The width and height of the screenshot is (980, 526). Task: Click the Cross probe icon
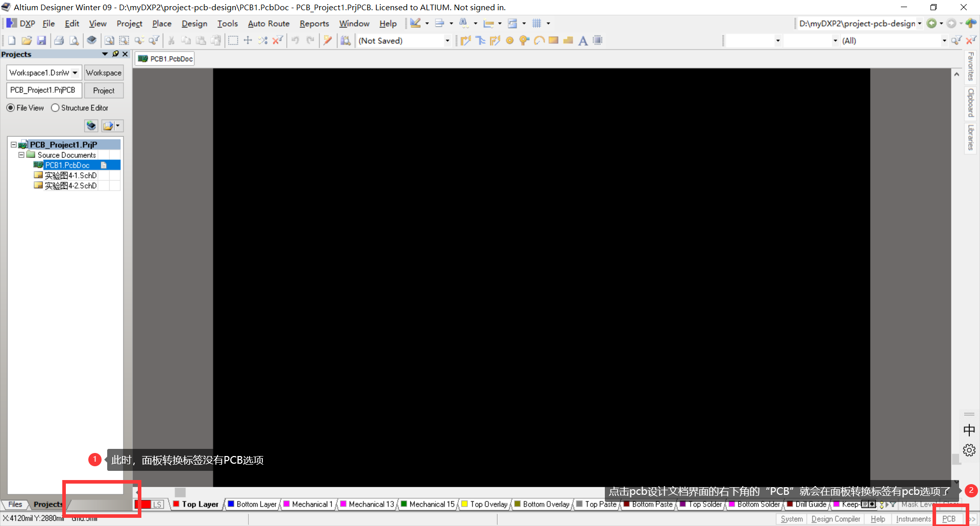pos(328,40)
